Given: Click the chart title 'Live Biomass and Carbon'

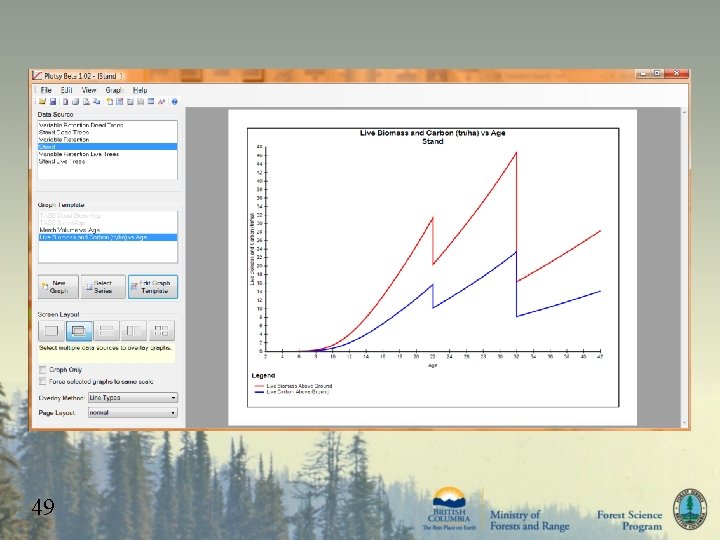Looking at the screenshot, I should click(x=432, y=133).
